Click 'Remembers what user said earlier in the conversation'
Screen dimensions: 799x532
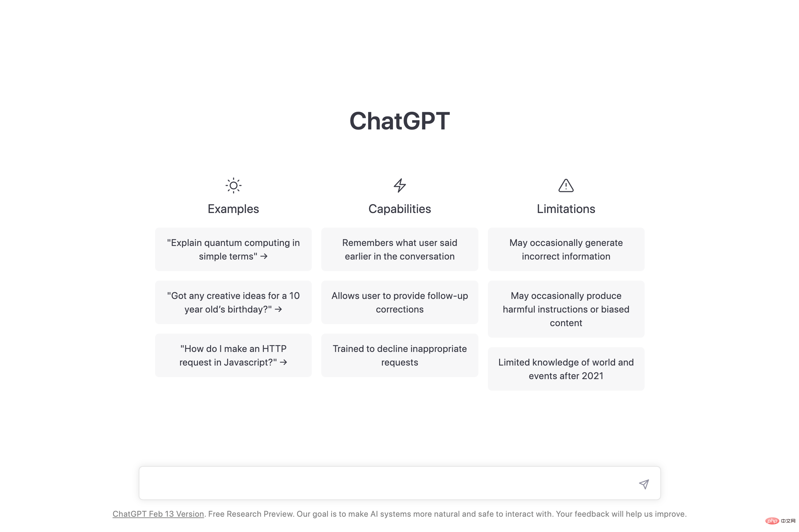pos(399,249)
